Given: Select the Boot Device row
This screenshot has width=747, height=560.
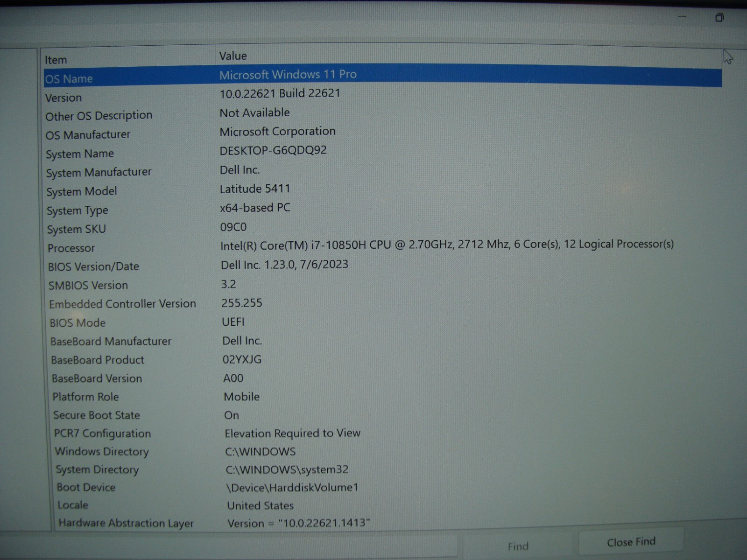Looking at the screenshot, I should (86, 487).
